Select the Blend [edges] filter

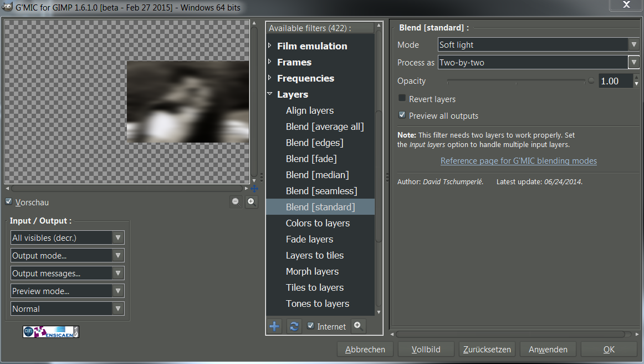coord(314,143)
